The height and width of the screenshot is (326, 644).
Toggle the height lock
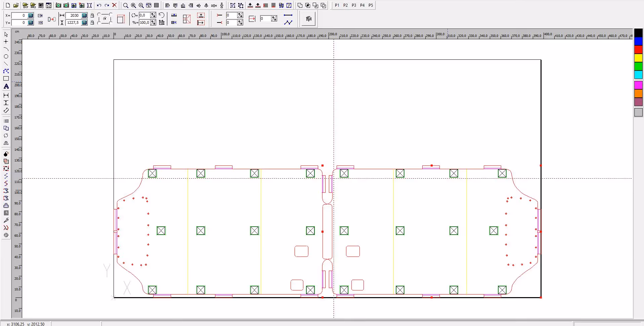click(92, 22)
